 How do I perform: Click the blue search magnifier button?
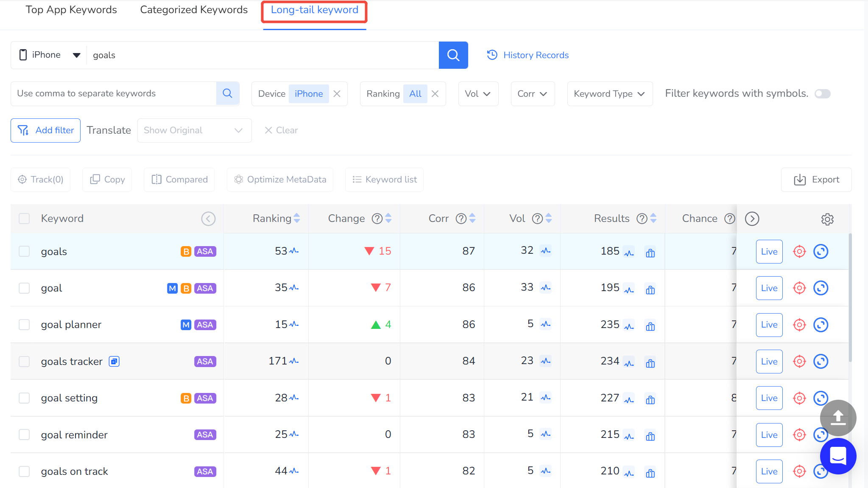pos(453,55)
